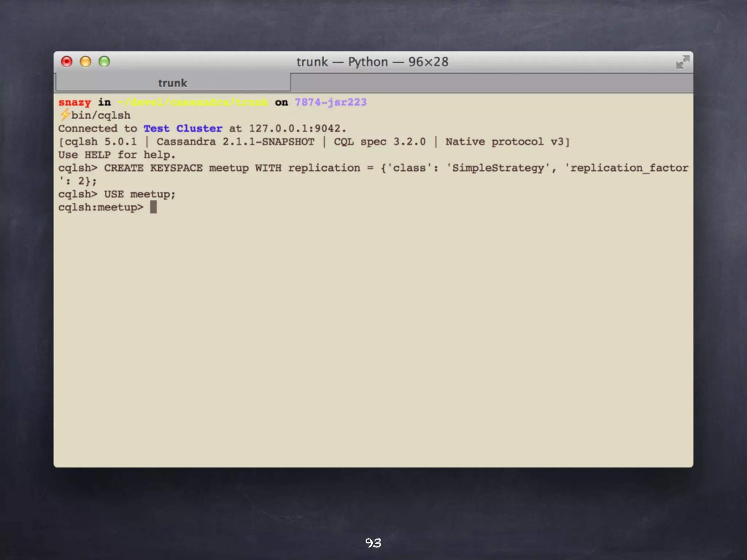Click the yellow minimize window button
This screenshot has width=747, height=560.
pos(85,62)
